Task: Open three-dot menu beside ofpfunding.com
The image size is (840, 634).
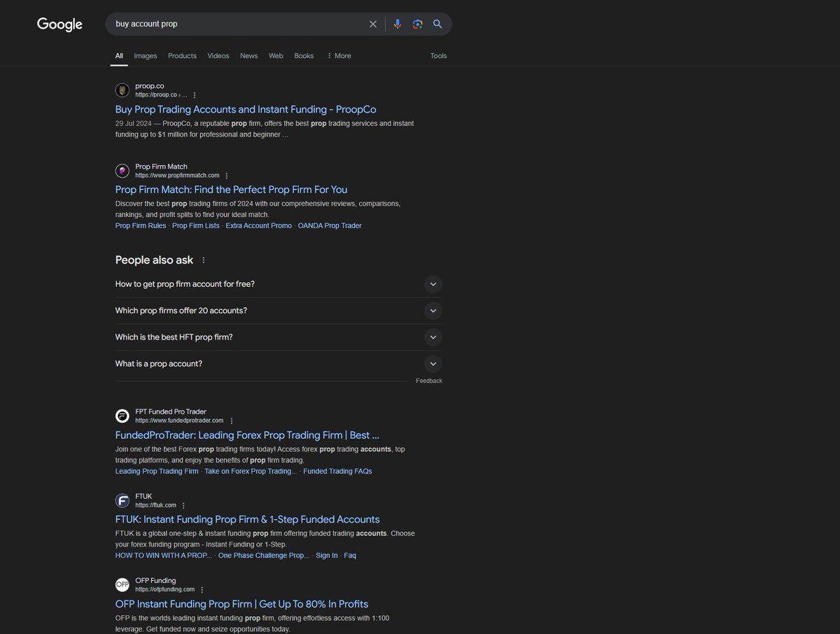Action: click(202, 590)
